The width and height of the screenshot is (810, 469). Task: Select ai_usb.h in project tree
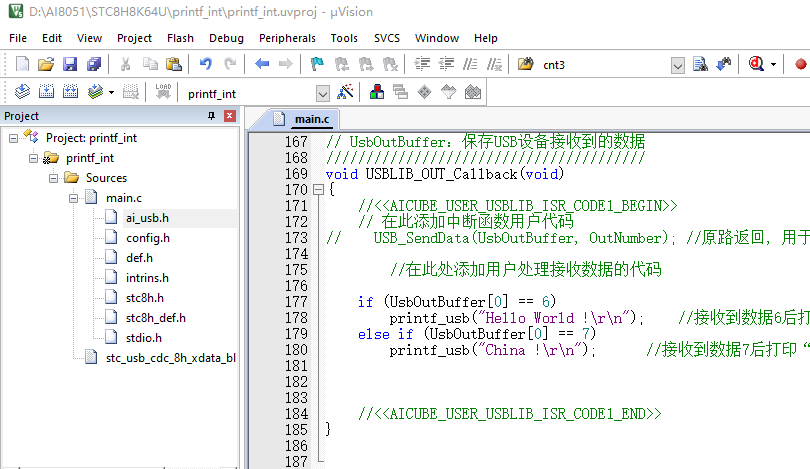coord(147,218)
